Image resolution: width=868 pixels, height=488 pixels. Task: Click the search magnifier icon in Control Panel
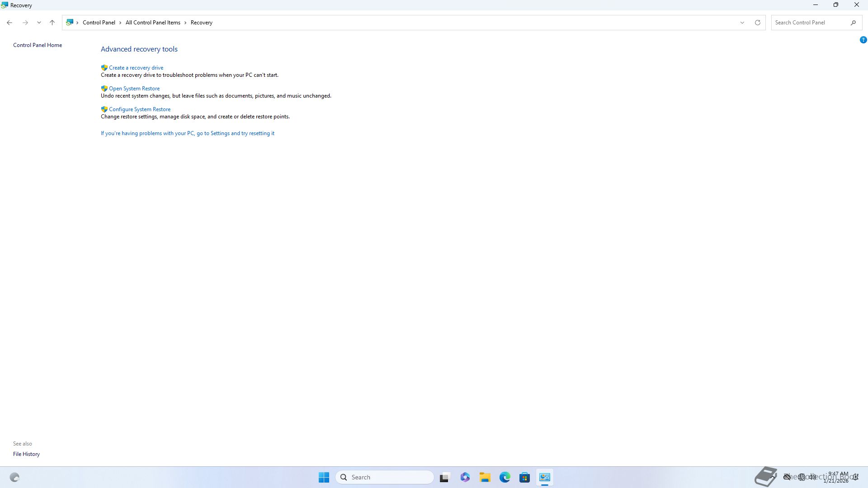click(853, 23)
